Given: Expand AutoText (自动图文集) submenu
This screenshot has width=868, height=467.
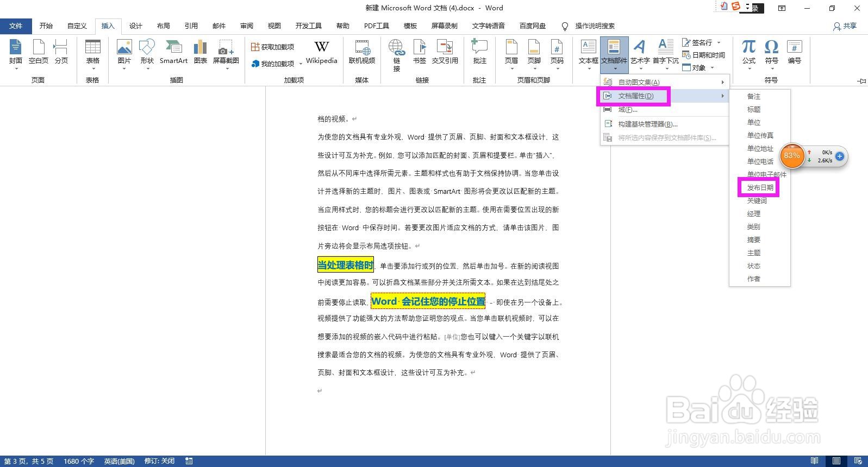Looking at the screenshot, I should [665, 82].
